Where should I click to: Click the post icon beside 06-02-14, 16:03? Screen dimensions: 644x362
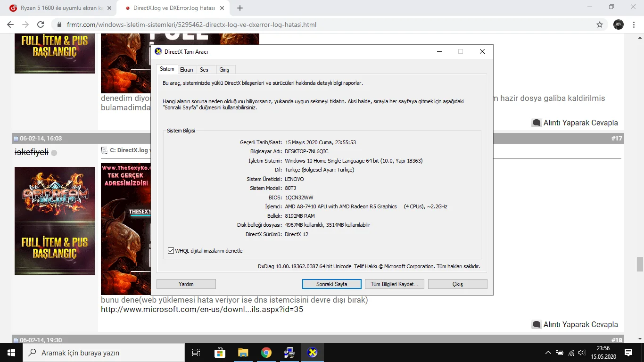coord(16,139)
